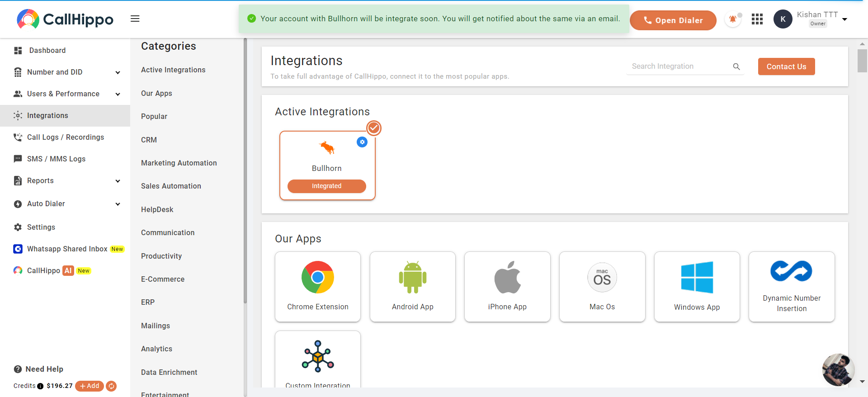Select the Mailings category

156,326
